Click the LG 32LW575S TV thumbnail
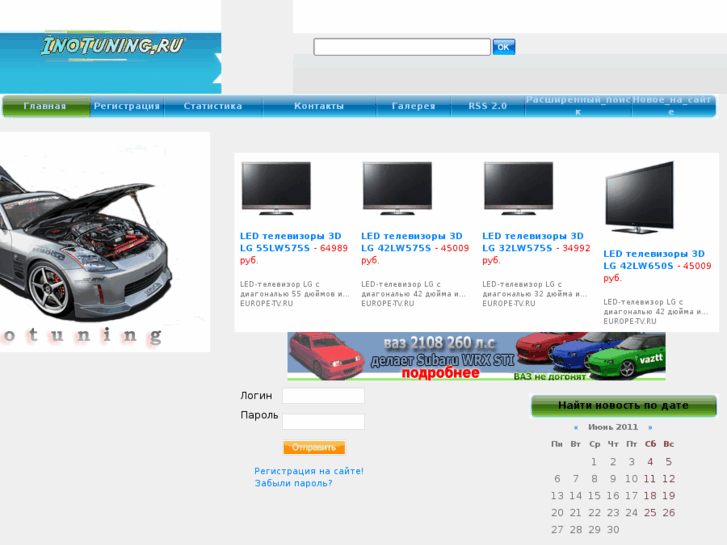 [518, 188]
